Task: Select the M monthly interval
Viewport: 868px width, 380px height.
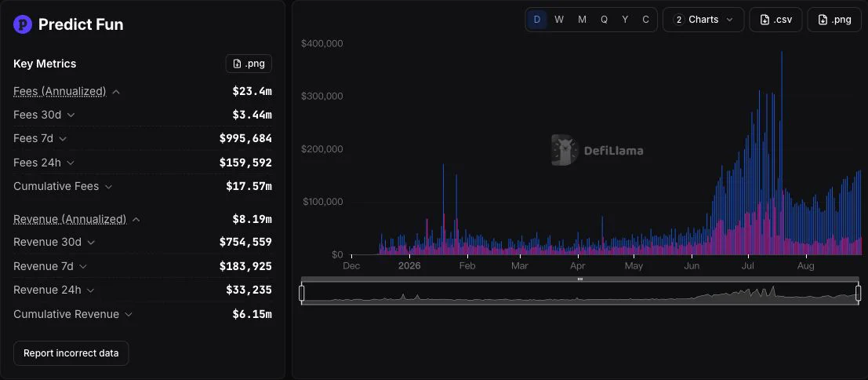Action: [x=582, y=20]
